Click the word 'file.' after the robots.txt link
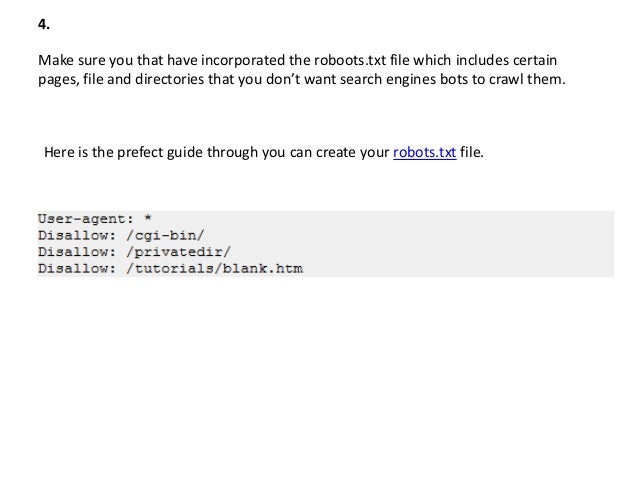 pyautogui.click(x=472, y=152)
